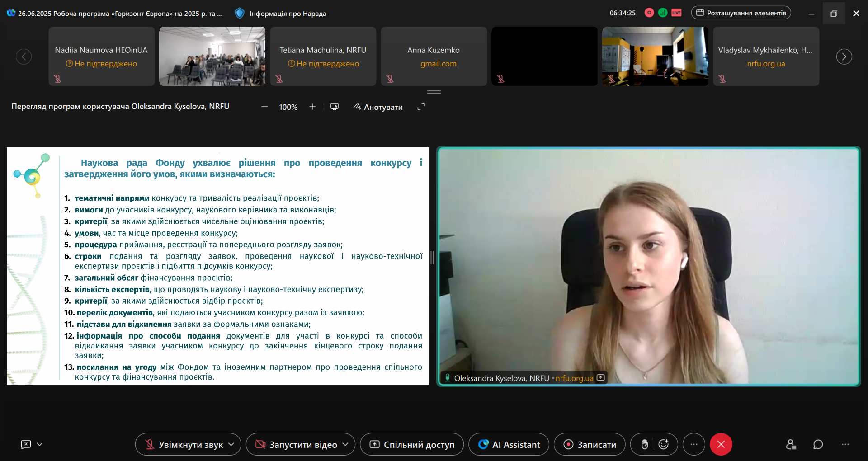This screenshot has height=461, width=868.
Task: Click muted mic icon on the black video tile
Action: click(500, 79)
